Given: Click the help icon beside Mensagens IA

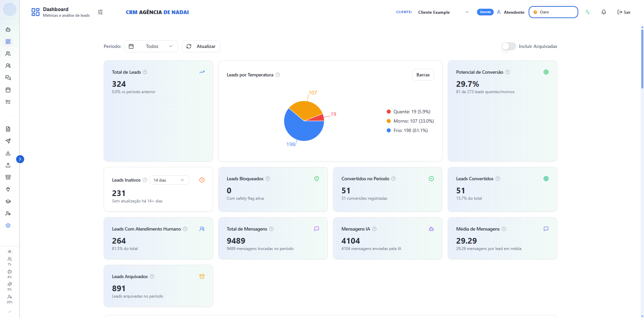Looking at the screenshot, I should (374, 229).
